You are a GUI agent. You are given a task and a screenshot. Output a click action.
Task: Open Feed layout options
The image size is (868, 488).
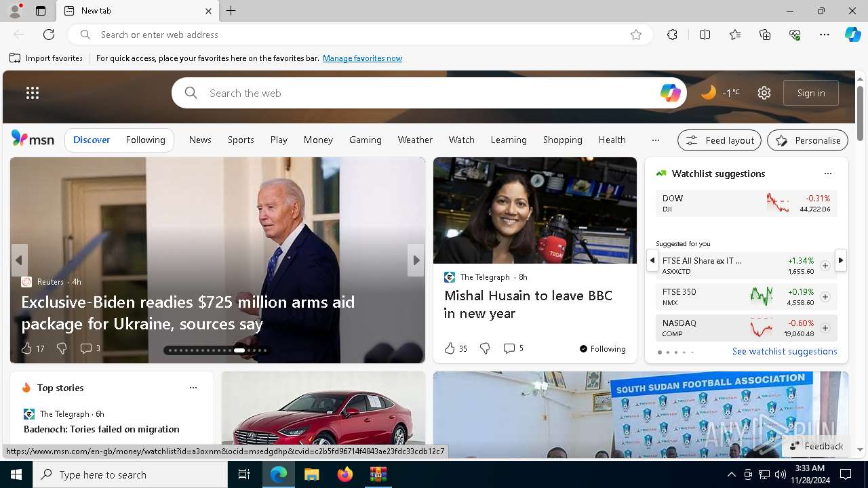pos(719,140)
